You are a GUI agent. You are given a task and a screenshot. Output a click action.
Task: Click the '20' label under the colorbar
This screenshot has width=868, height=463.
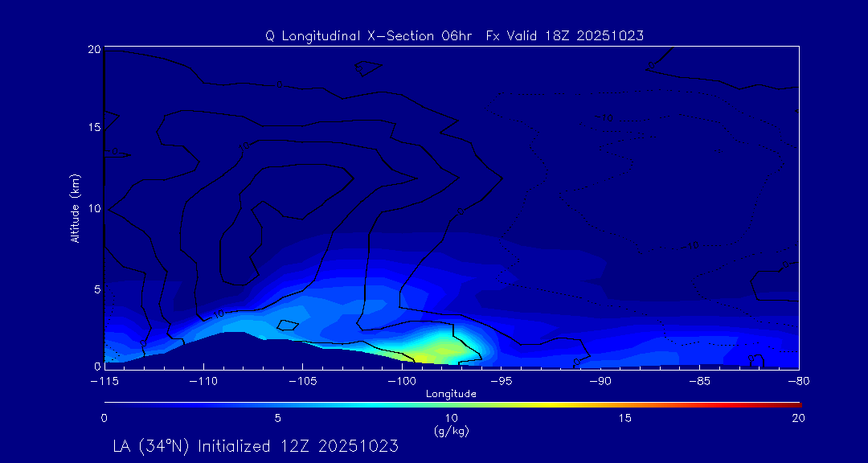click(x=797, y=418)
